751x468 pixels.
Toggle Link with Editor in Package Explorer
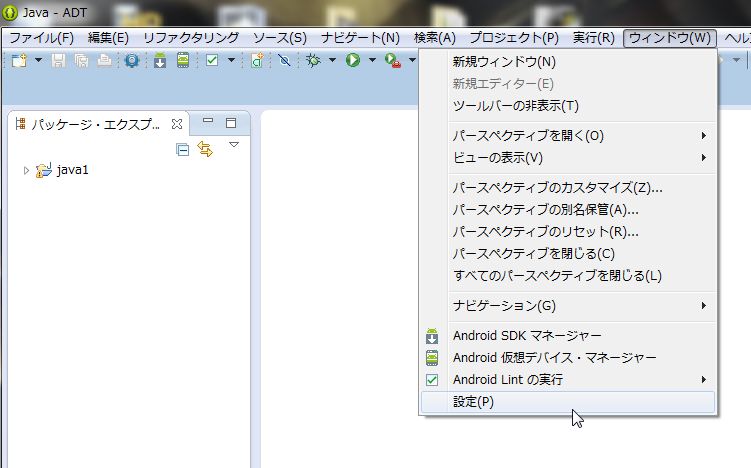click(x=205, y=149)
